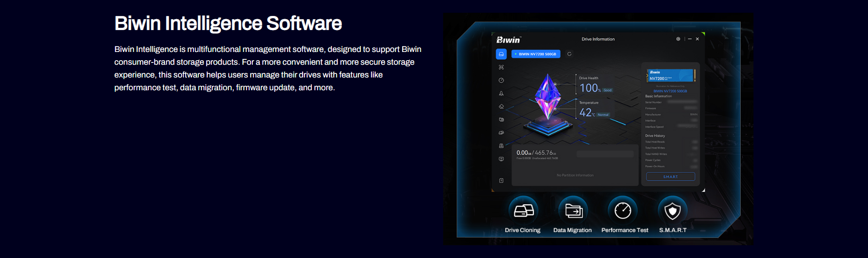
Task: Open the scan-frame icon in the sidebar
Action: pyautogui.click(x=501, y=67)
